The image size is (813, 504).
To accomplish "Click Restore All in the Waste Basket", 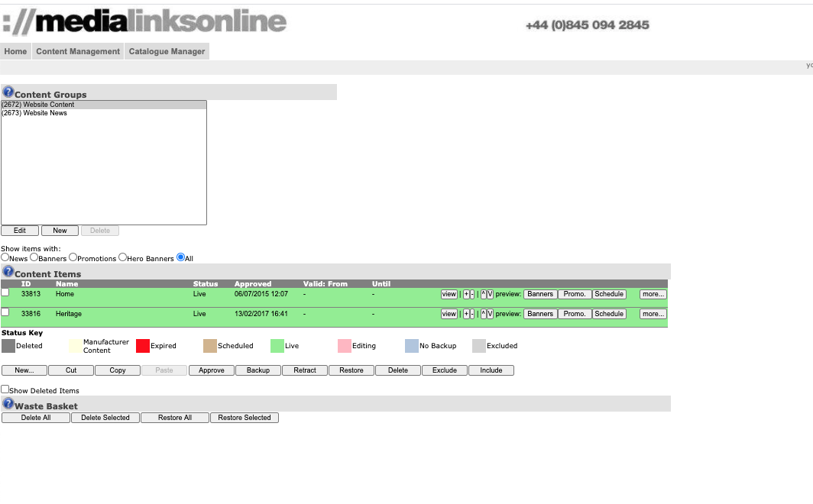I will tap(174, 418).
